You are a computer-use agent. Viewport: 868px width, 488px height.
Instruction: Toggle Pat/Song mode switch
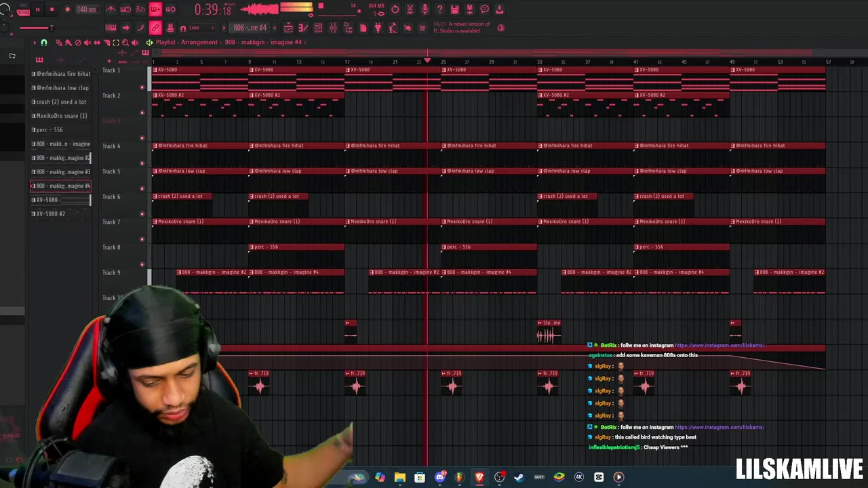click(23, 9)
